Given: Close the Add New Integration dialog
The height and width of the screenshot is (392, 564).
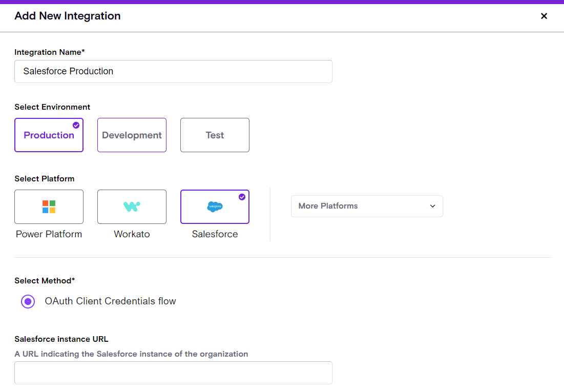Looking at the screenshot, I should (544, 16).
